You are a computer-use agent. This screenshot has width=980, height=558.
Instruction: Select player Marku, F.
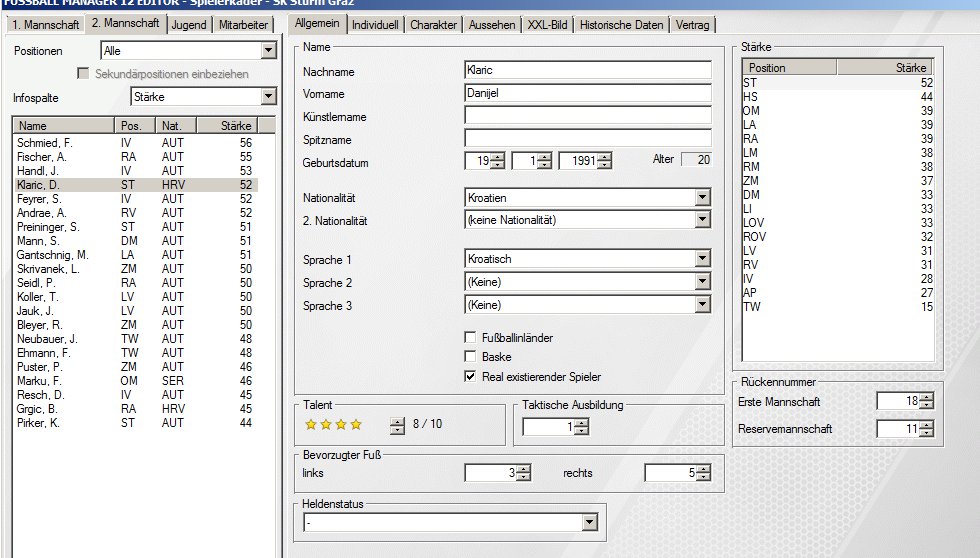tap(136, 381)
